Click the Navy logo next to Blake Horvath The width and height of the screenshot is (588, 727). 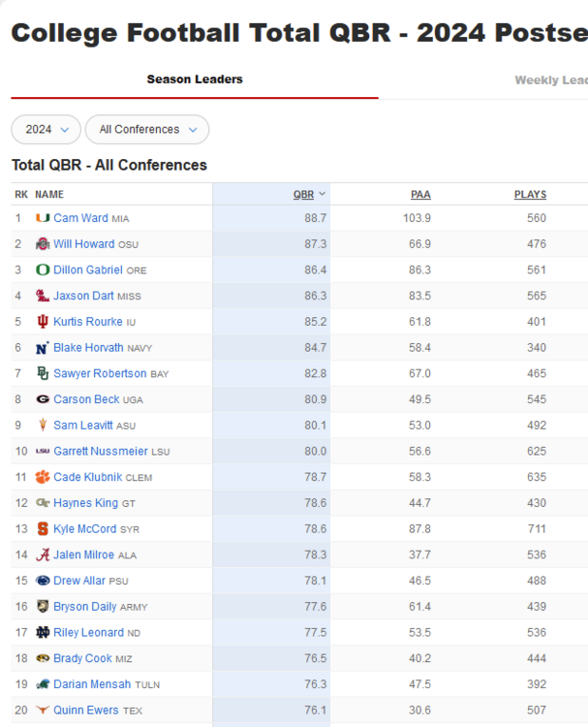tap(43, 348)
